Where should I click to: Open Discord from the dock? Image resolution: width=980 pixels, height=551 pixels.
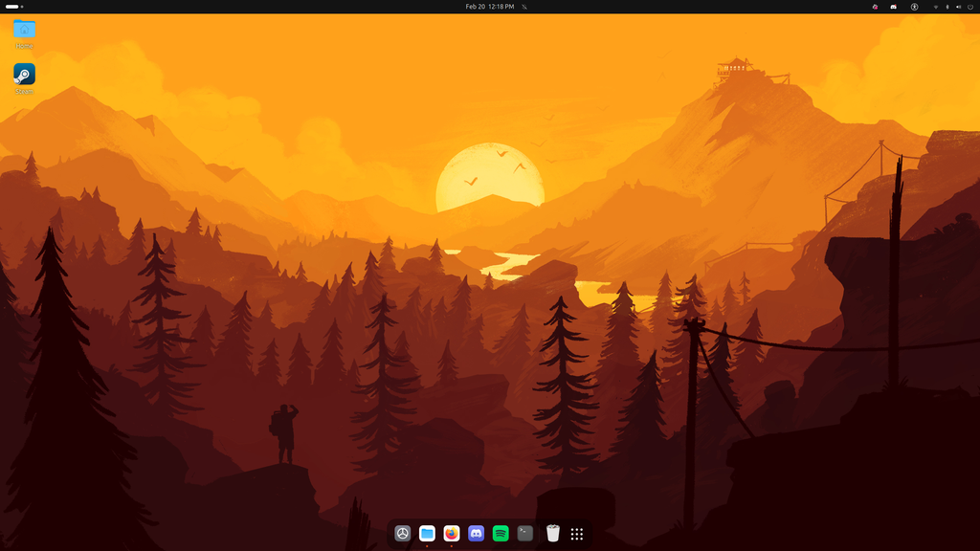[x=474, y=533]
